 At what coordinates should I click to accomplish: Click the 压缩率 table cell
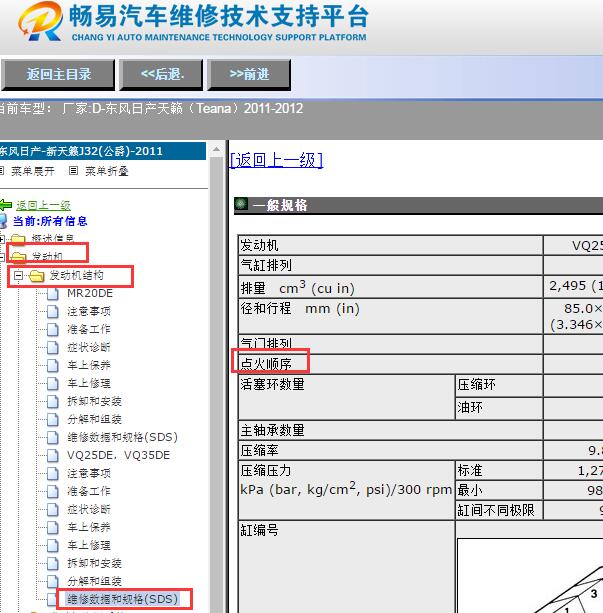(390, 450)
